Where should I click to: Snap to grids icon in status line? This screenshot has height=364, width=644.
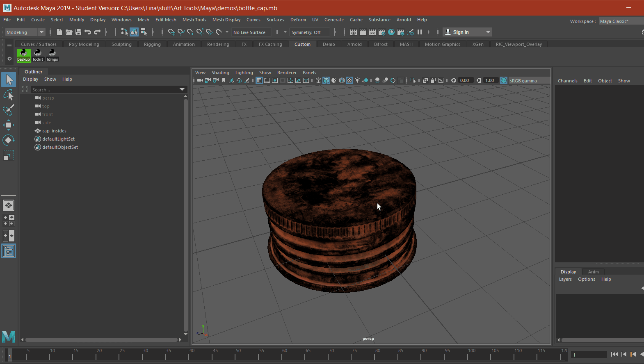pos(171,32)
